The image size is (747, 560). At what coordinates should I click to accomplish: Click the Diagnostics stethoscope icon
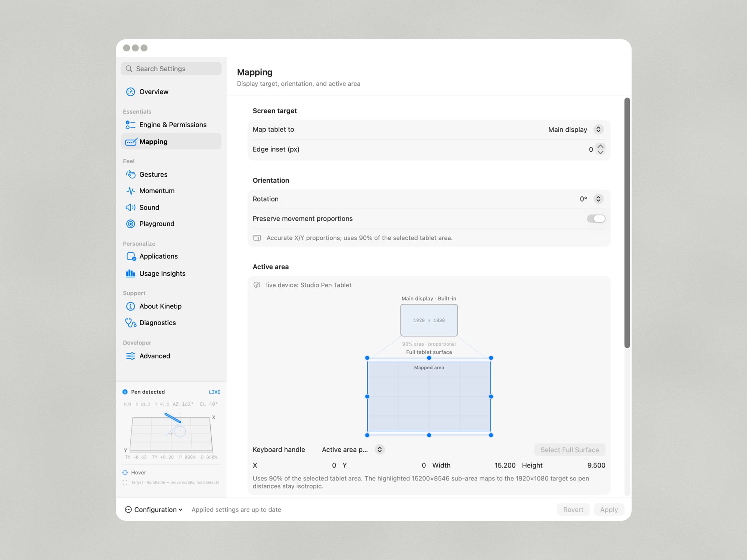pyautogui.click(x=131, y=323)
